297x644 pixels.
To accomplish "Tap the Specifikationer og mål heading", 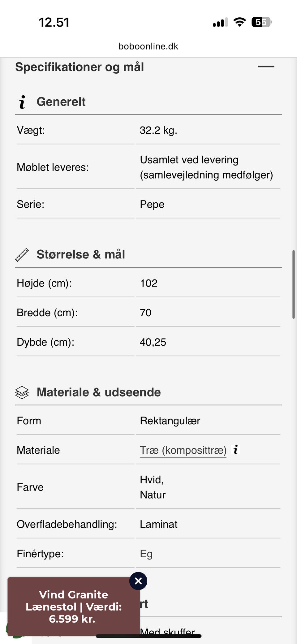I will point(80,67).
